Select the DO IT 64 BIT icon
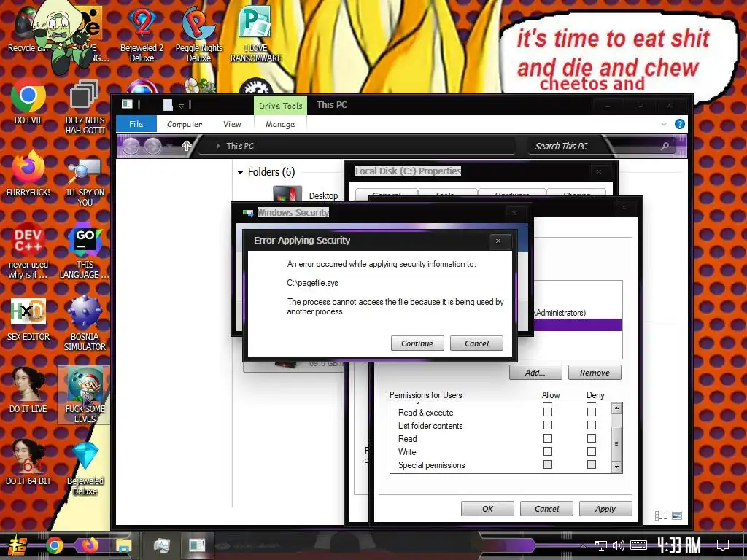This screenshot has width=747, height=560. click(28, 462)
